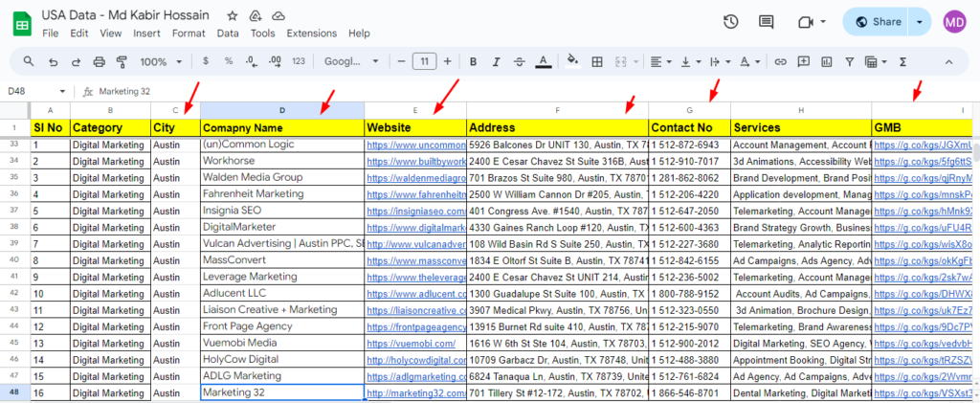Open version history clock icon

tap(730, 22)
